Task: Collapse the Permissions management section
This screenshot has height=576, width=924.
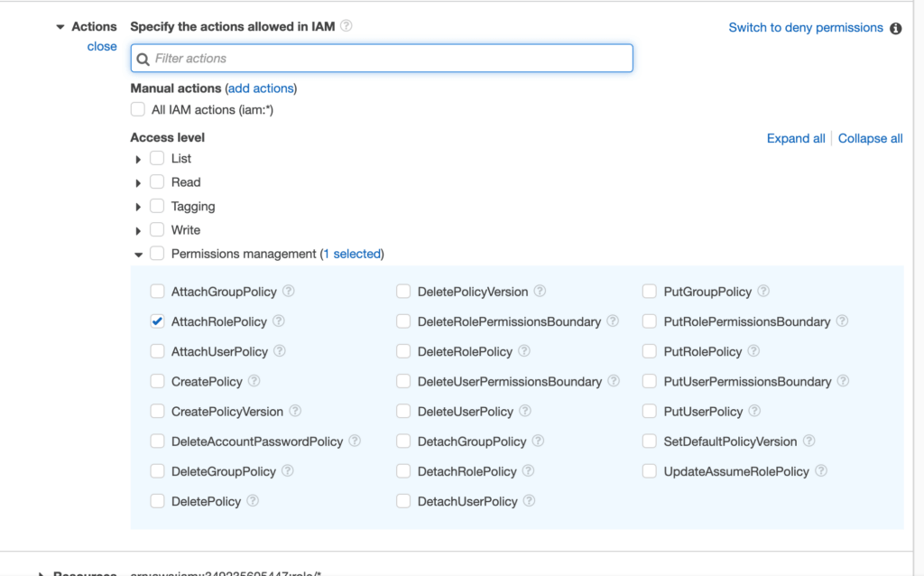Action: 138,255
